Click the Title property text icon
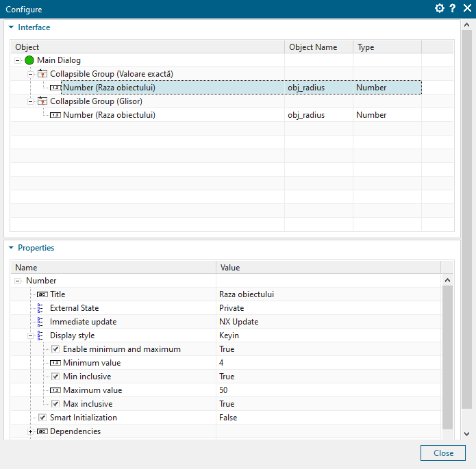 pyautogui.click(x=42, y=294)
